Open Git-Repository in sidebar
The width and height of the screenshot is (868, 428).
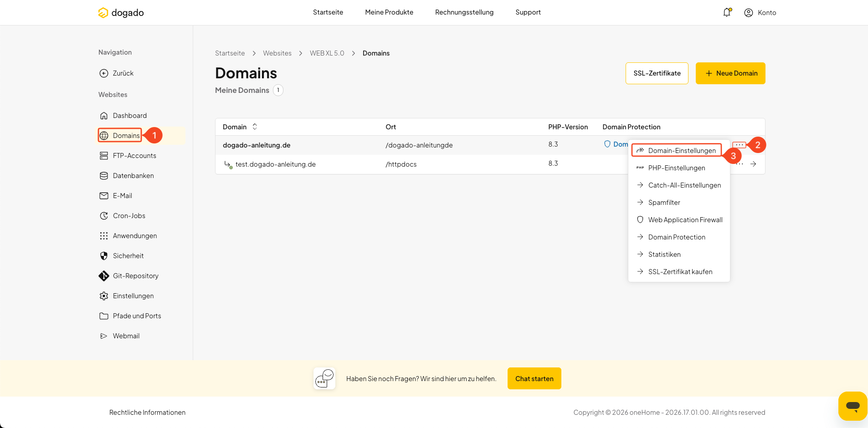click(x=129, y=276)
